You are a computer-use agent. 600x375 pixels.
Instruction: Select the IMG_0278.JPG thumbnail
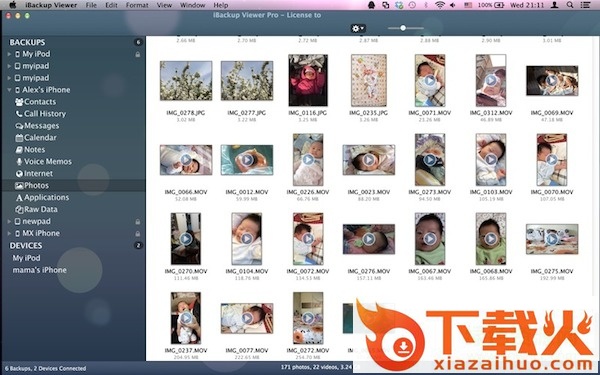tap(186, 81)
